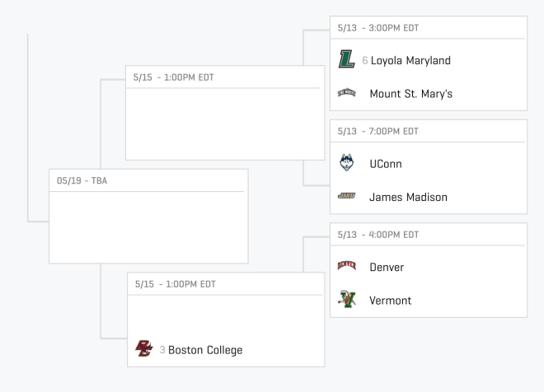Open the 05/19 TBA matchup box
The image size is (544, 392).
pos(148,217)
